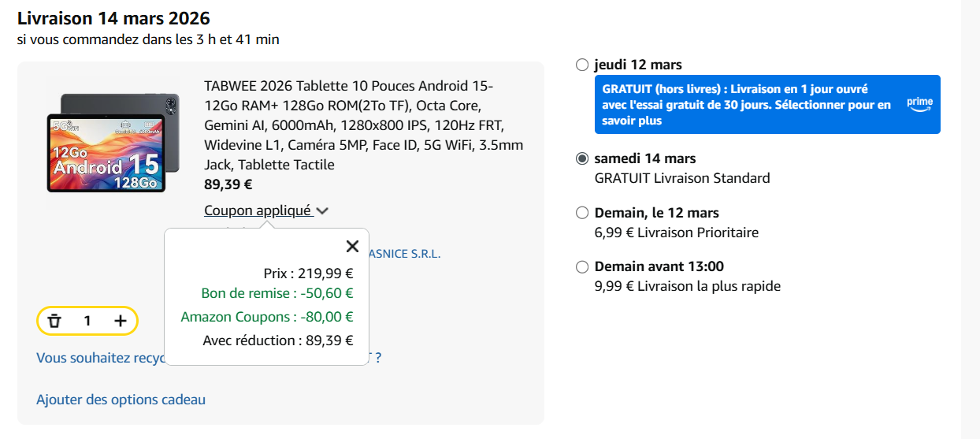980x439 pixels.
Task: Click the Prix 219,99 € line
Action: click(x=308, y=273)
